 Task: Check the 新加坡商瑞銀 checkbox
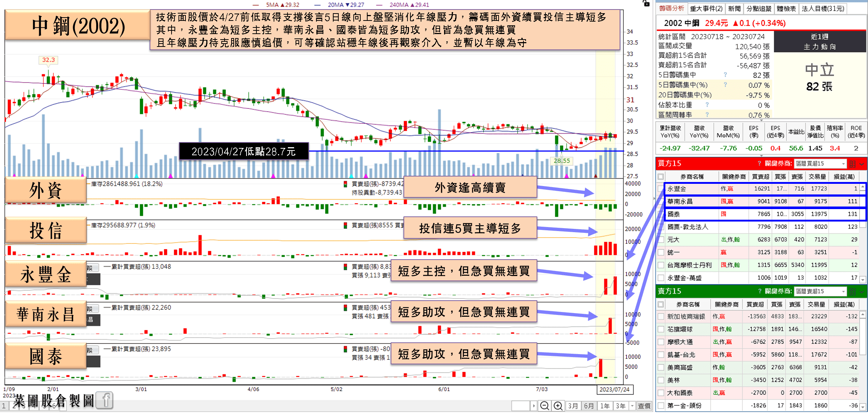[661, 316]
